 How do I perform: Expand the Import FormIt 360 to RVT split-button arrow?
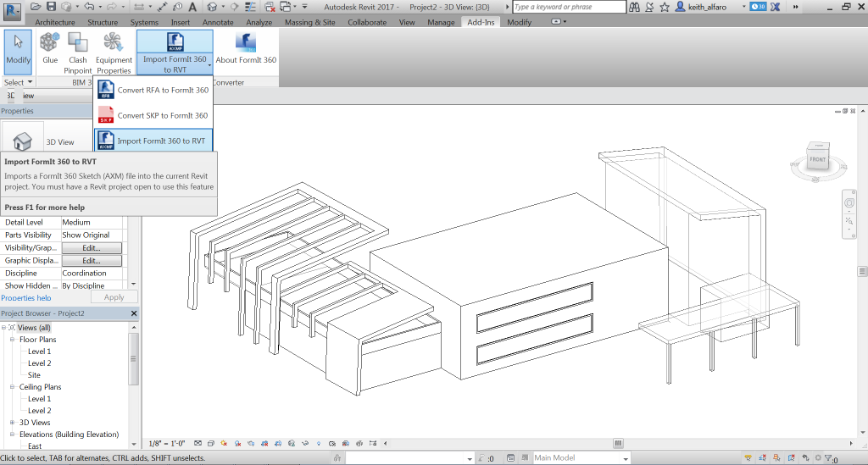coord(210,65)
